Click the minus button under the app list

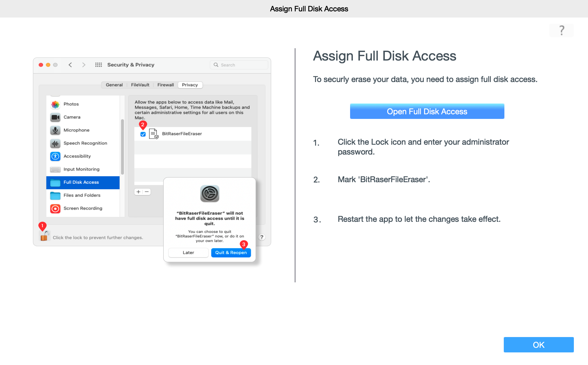point(147,192)
